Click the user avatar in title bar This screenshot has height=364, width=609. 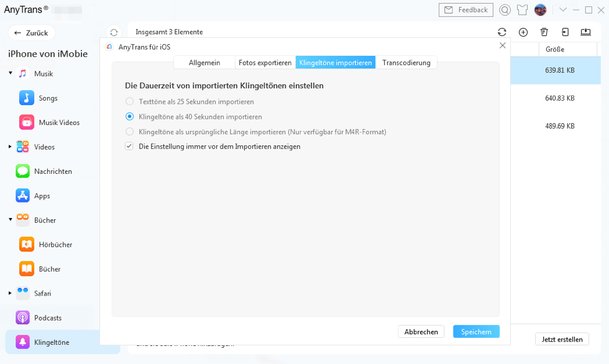(540, 10)
